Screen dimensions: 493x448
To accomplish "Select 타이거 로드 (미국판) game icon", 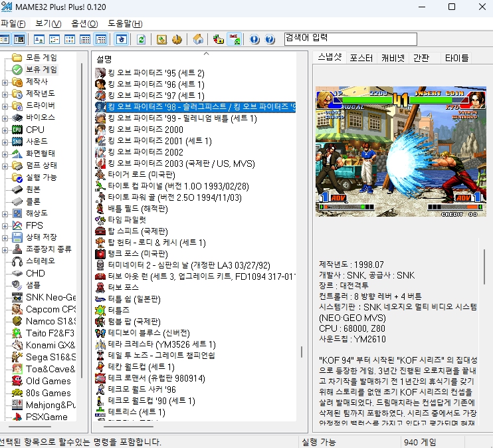I will click(x=100, y=175).
